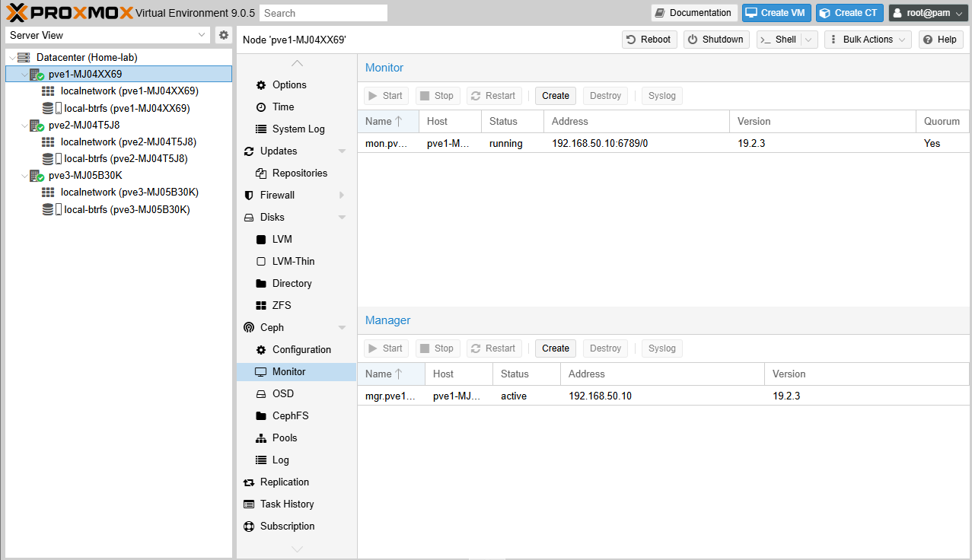Reboot the node
The height and width of the screenshot is (560, 972).
click(x=649, y=40)
